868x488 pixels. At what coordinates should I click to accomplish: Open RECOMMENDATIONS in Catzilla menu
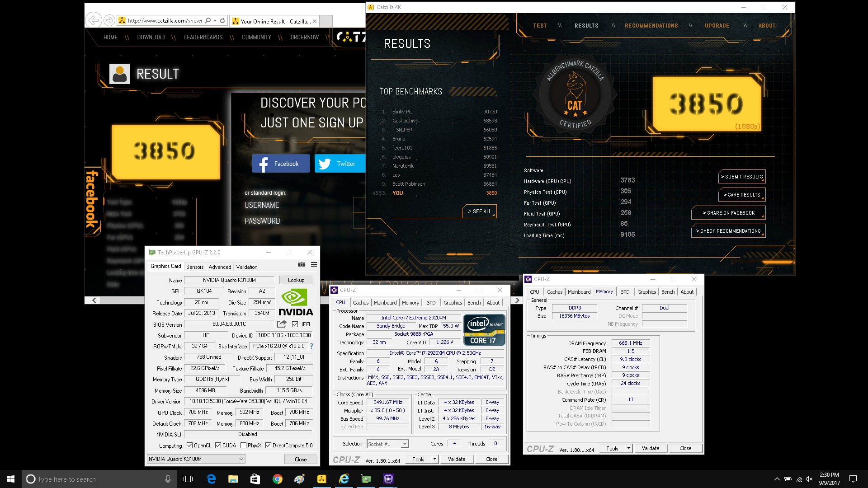(651, 26)
